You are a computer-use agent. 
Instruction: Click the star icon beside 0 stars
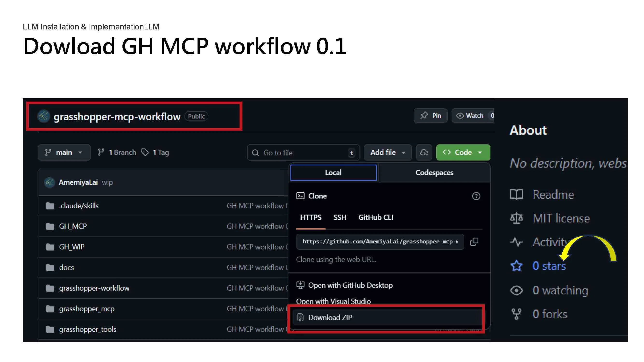(x=516, y=266)
